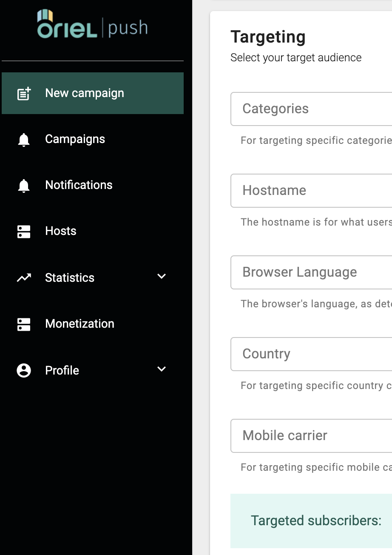Open the Browser Language dropdown
The height and width of the screenshot is (555, 392).
coord(311,272)
